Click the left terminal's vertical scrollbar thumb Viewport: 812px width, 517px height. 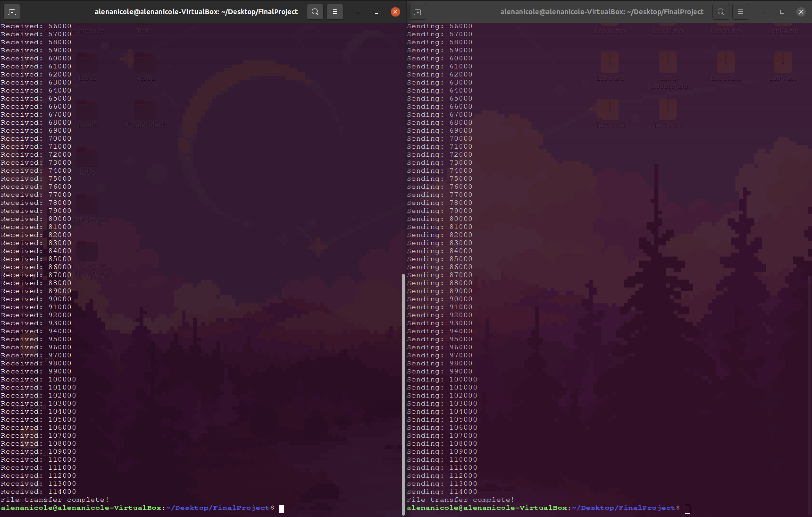[403, 394]
